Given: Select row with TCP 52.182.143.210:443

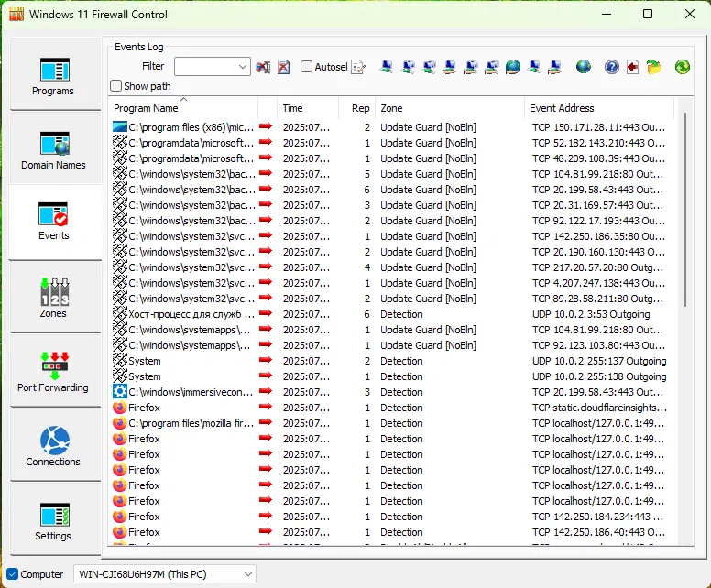Looking at the screenshot, I should pos(392,143).
